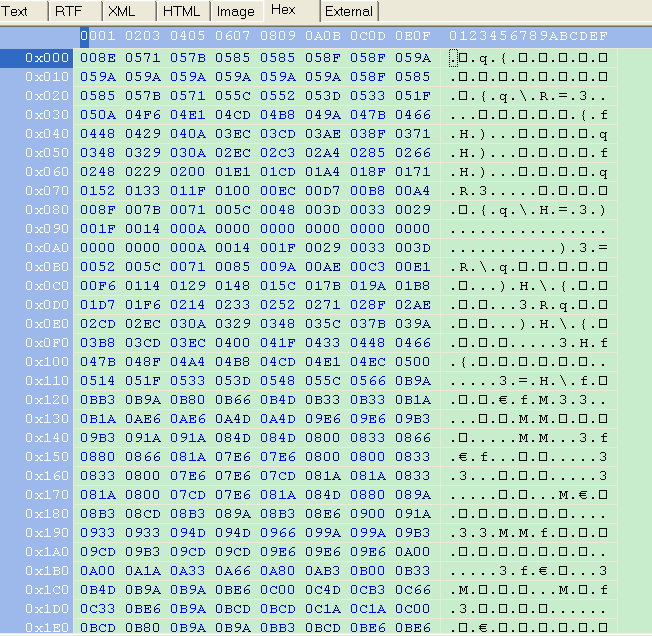Select hex word 0BB3 in row 0x120
This screenshot has width=652, height=636.
click(98, 400)
